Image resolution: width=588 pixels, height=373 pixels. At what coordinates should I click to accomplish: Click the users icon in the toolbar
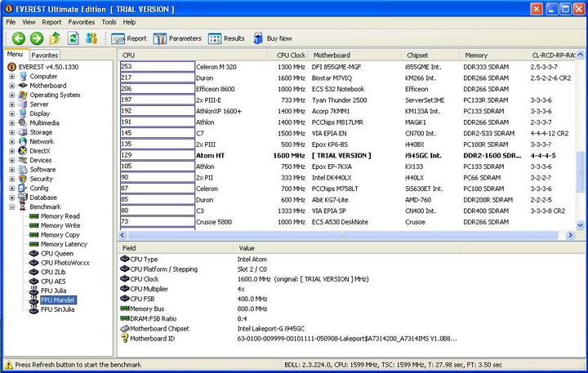[x=91, y=38]
